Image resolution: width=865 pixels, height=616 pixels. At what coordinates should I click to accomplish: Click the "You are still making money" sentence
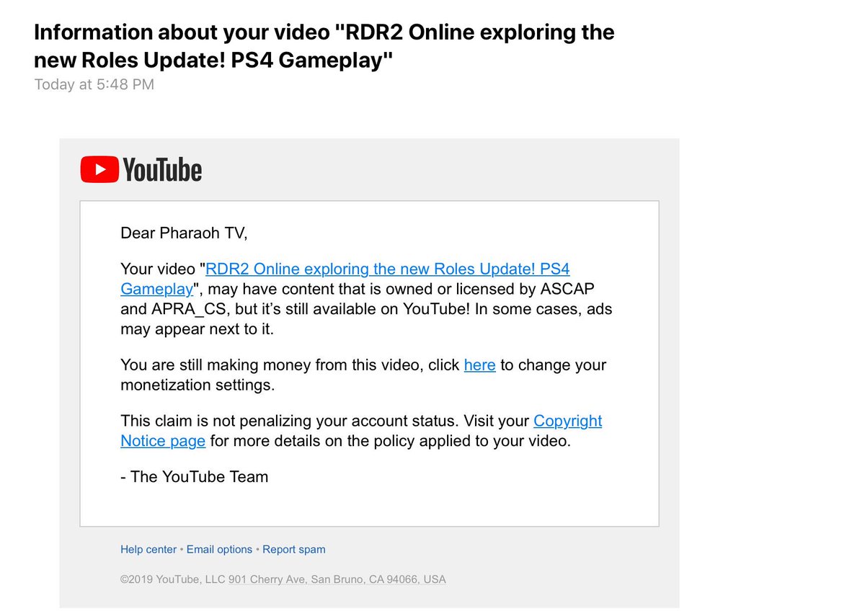pyautogui.click(x=363, y=375)
